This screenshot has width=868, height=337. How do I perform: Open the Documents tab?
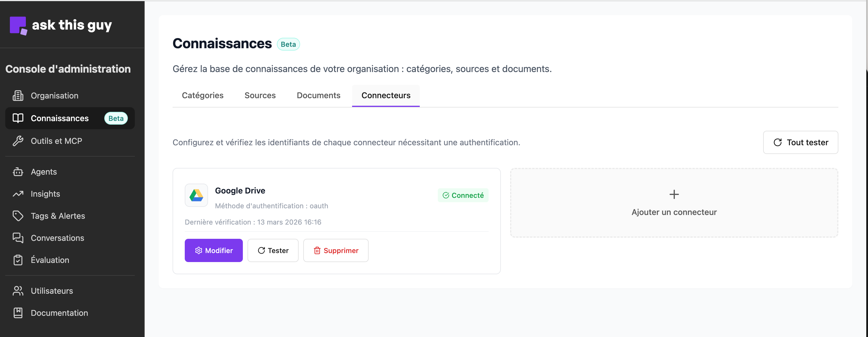tap(318, 95)
